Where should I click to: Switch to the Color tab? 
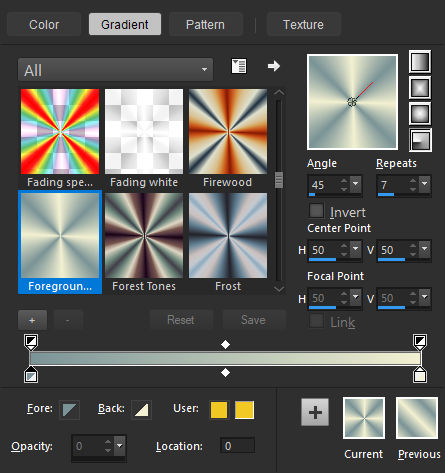pyautogui.click(x=44, y=24)
